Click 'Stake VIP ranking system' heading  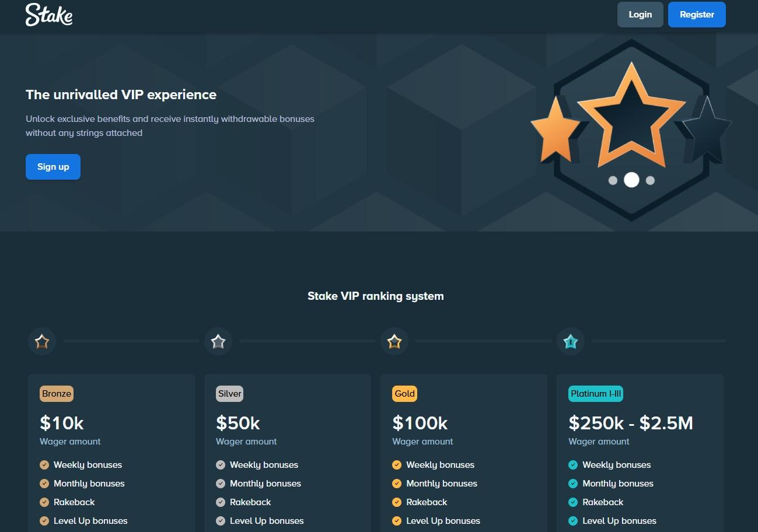[x=376, y=296]
